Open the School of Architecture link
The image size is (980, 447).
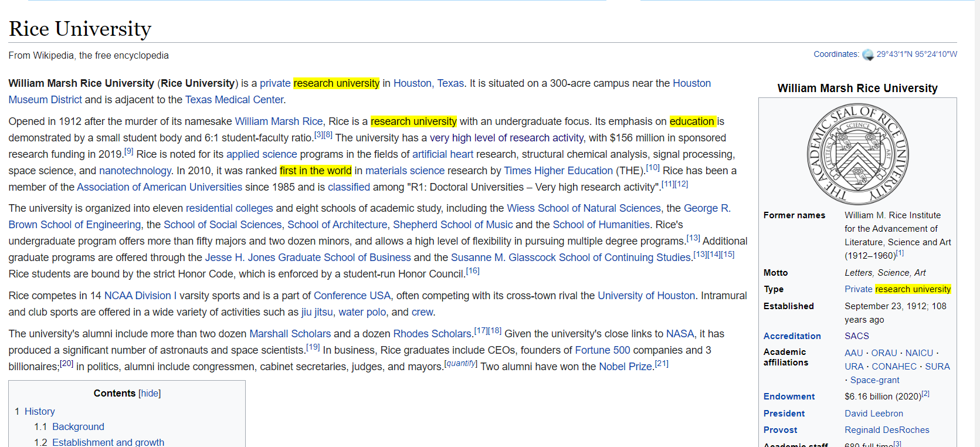[337, 225]
